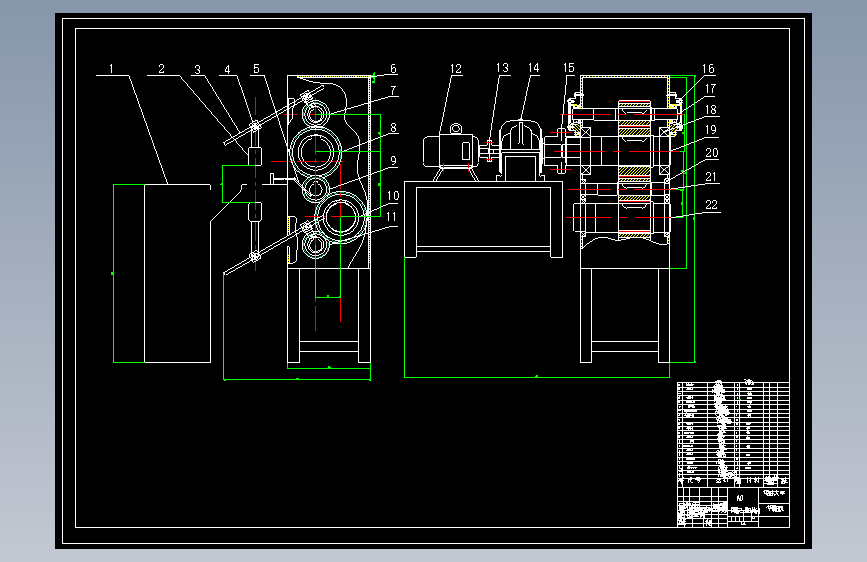This screenshot has height=562, width=867.
Task: Click part callout number 21
Action: 711,176
